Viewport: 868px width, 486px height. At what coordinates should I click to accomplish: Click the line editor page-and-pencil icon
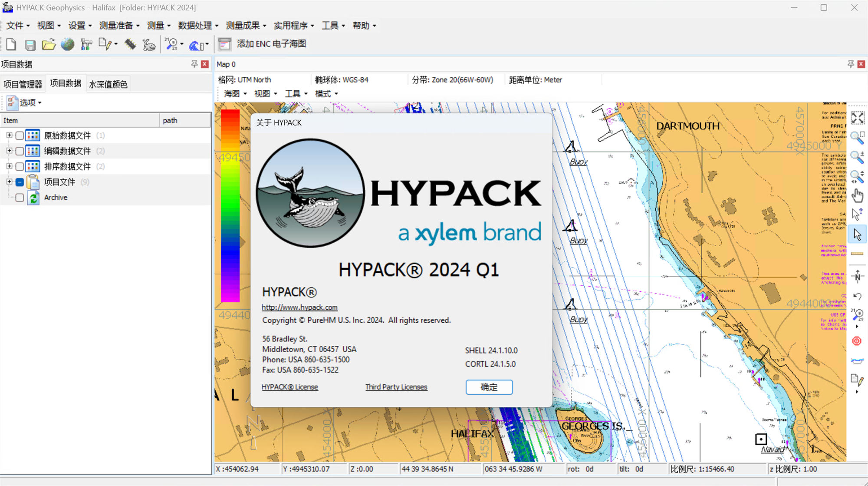105,44
